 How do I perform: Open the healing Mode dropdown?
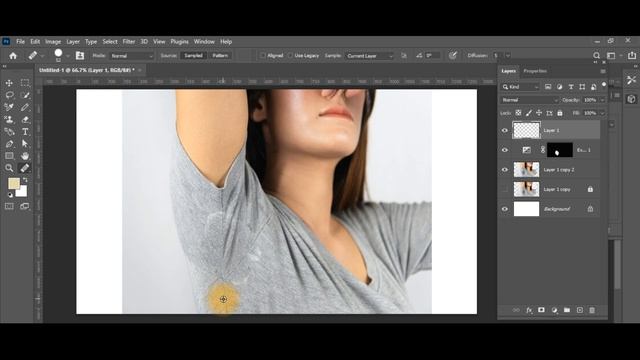131,56
